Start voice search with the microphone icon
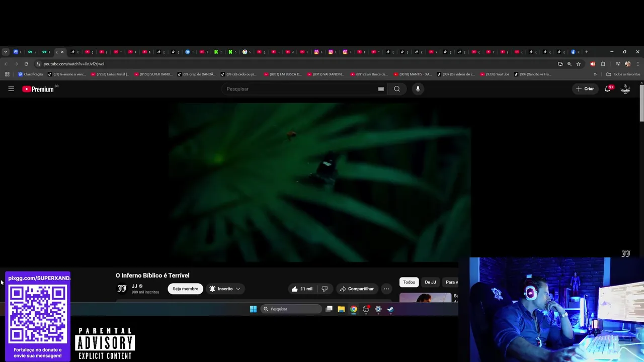 (x=418, y=89)
